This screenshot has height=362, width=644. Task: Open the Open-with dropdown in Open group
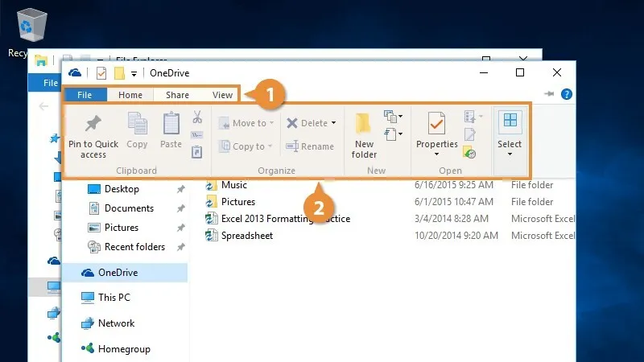473,117
